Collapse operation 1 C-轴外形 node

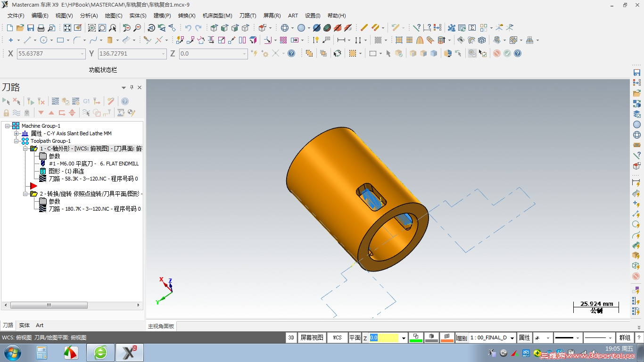pyautogui.click(x=25, y=148)
